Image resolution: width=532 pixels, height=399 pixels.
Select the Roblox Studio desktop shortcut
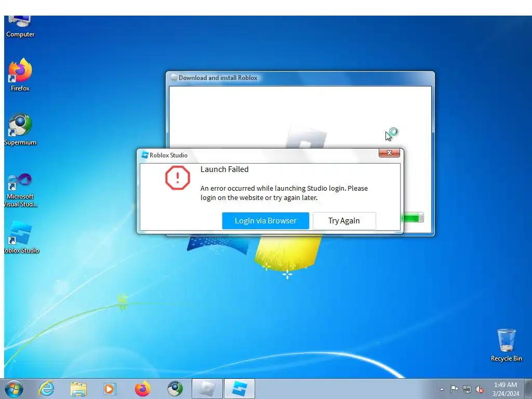click(x=21, y=237)
